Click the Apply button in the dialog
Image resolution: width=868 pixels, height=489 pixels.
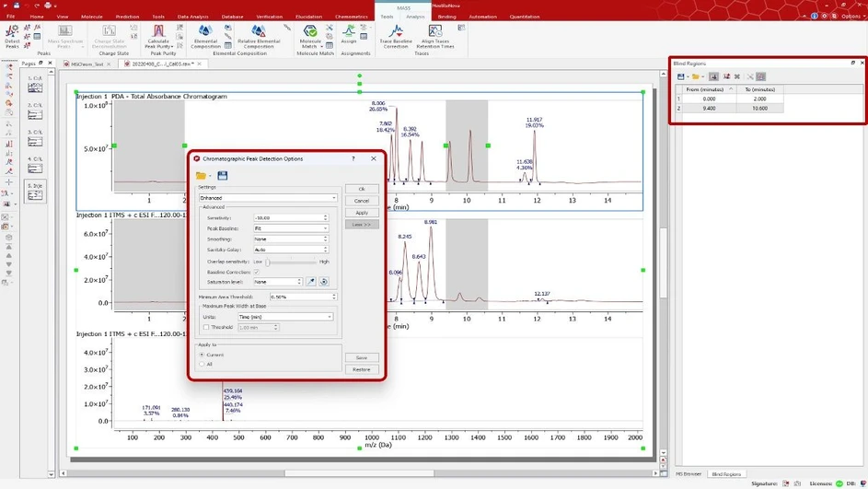[362, 213]
